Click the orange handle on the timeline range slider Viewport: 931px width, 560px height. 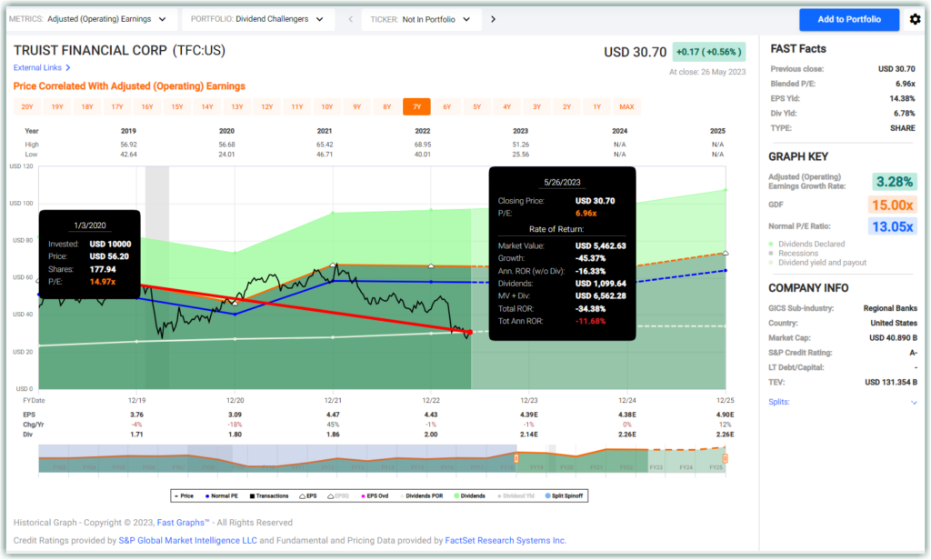tap(725, 459)
